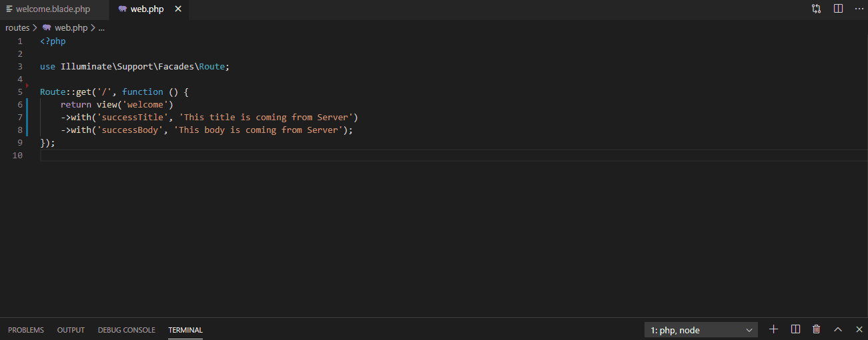Viewport: 868px width, 340px height.
Task: Open the editor More Actions menu
Action: pyautogui.click(x=859, y=9)
